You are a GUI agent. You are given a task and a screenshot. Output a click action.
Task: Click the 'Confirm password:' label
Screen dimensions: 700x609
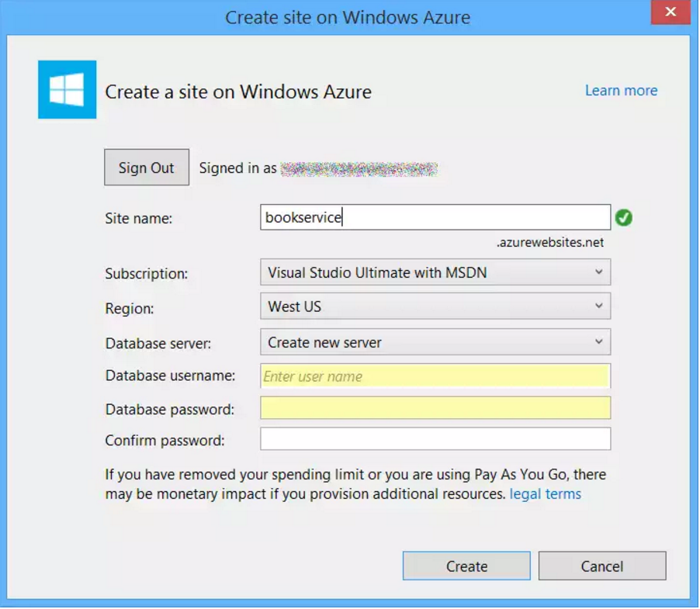pos(165,441)
